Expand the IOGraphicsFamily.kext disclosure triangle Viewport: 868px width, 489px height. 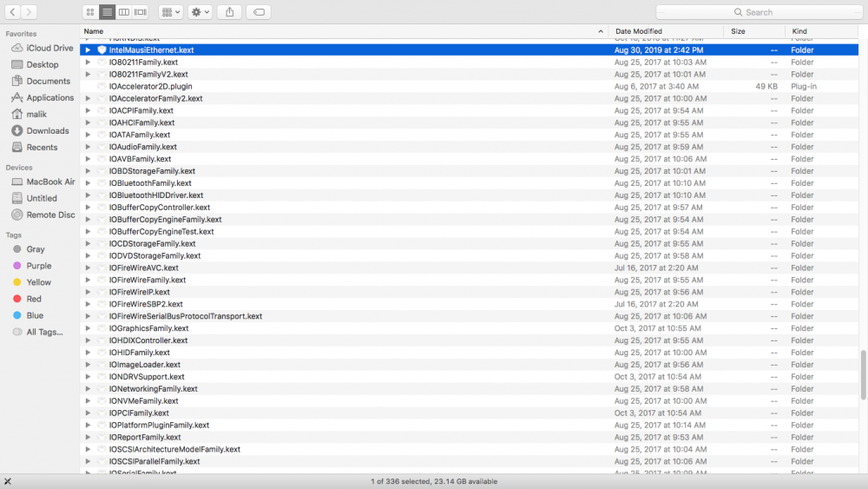(88, 329)
